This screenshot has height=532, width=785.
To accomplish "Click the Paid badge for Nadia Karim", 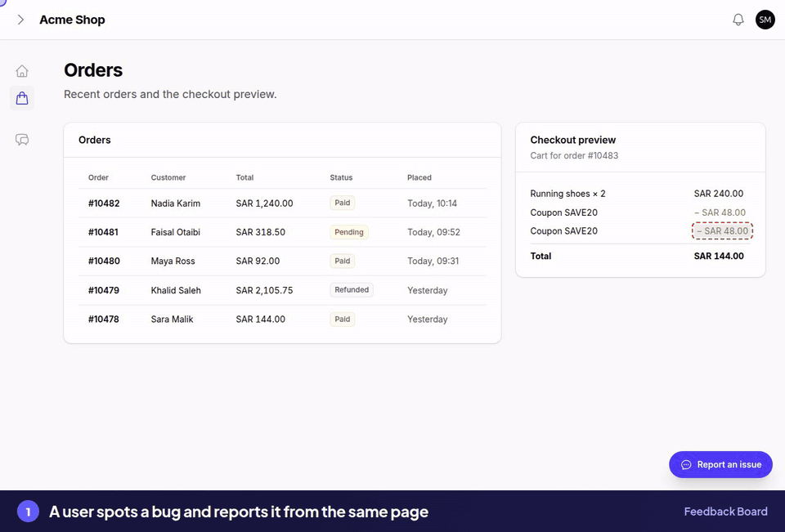I will click(x=343, y=203).
